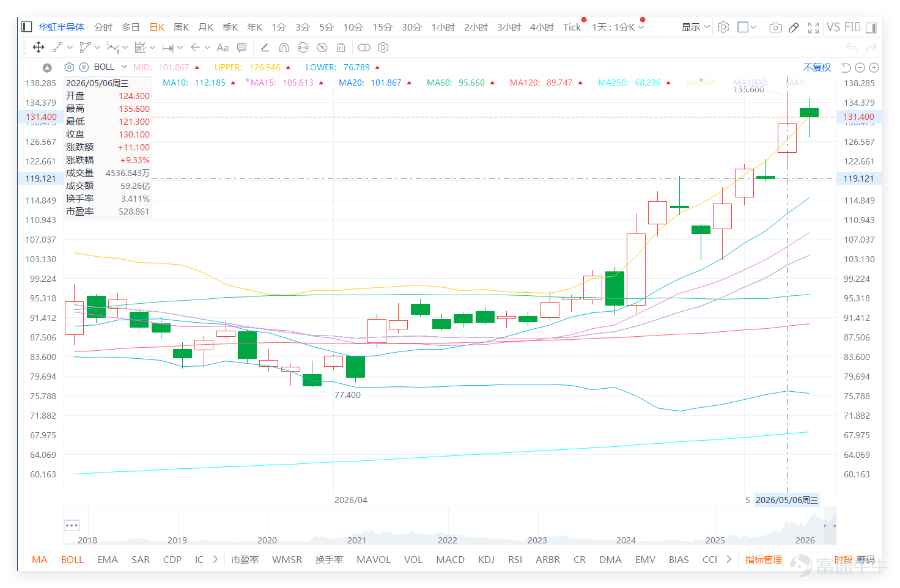Expand Fibonacci tool options arrow
Image resolution: width=900 pixels, height=588 pixels.
[152, 47]
